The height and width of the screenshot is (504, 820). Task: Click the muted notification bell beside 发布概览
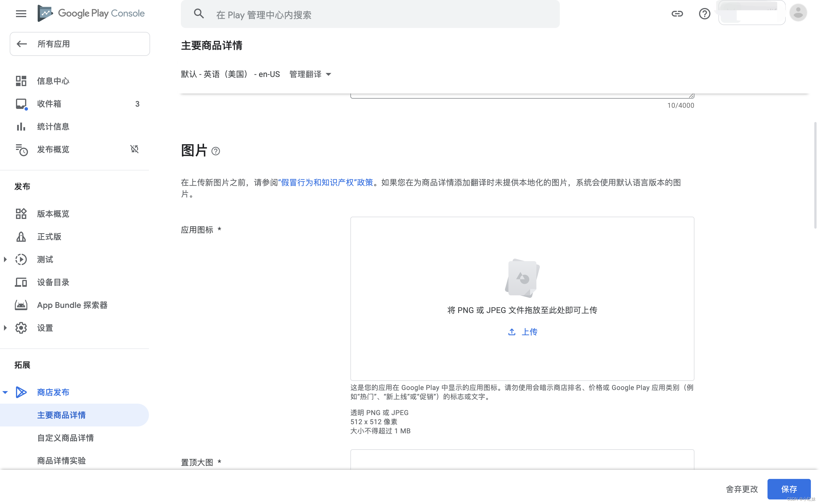click(x=134, y=149)
